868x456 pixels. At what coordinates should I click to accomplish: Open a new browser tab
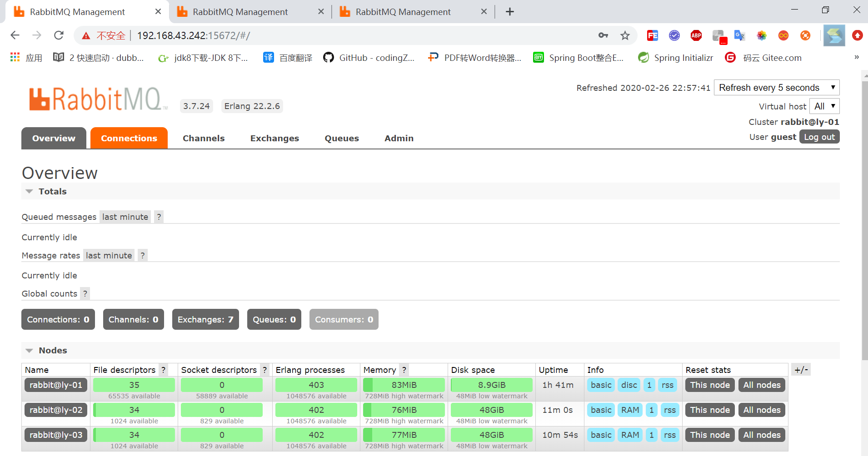510,12
